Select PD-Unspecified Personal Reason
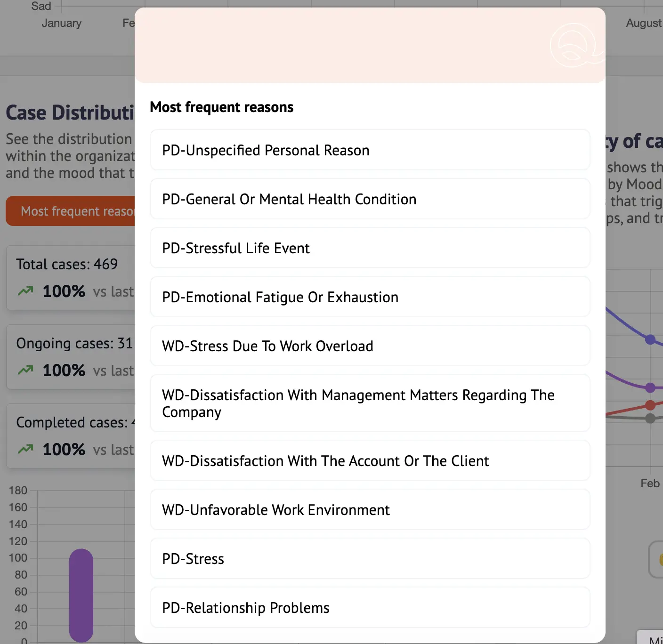Screen dimensions: 663x644 [x=370, y=150]
